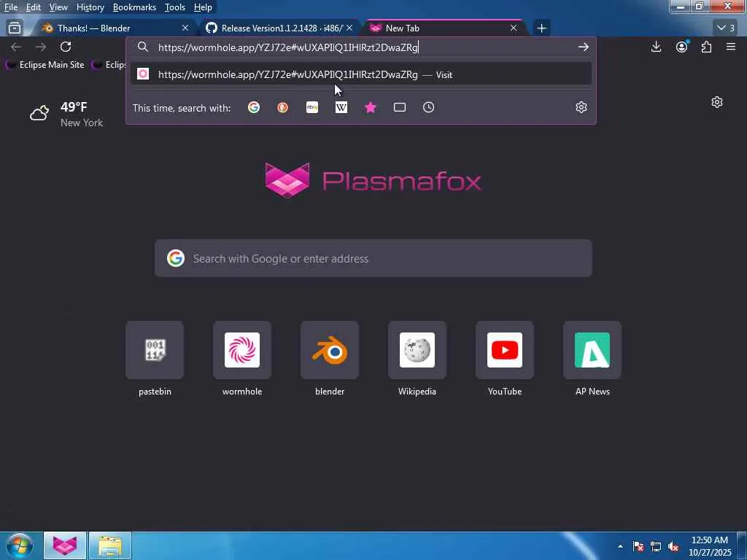Screen dimensions: 747x560
Task: Close the New Tab tab
Action: tap(513, 28)
